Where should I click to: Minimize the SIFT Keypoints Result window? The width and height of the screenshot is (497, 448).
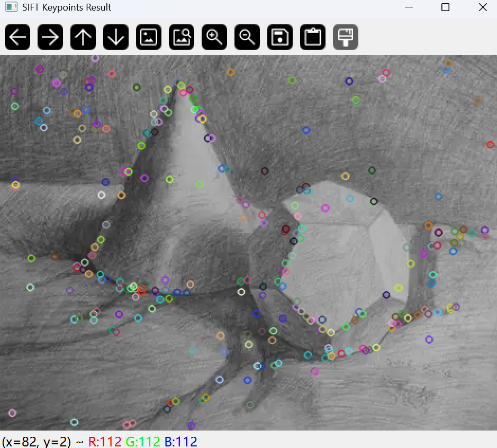(x=408, y=7)
